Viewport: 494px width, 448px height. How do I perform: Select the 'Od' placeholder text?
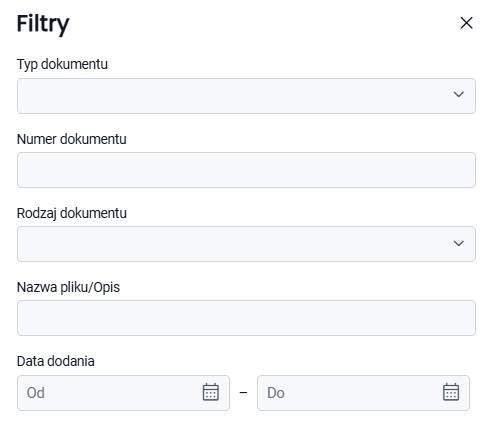[x=36, y=393]
